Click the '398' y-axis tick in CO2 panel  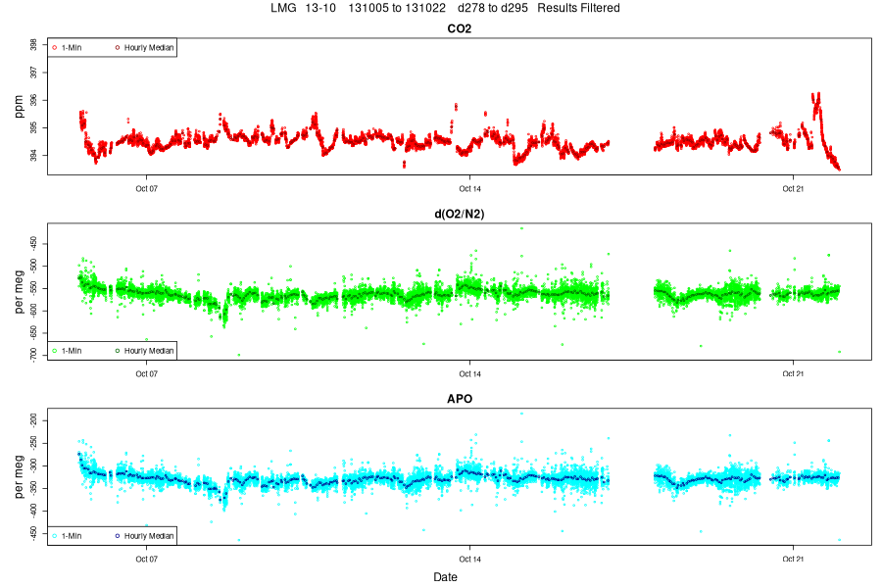(x=33, y=45)
